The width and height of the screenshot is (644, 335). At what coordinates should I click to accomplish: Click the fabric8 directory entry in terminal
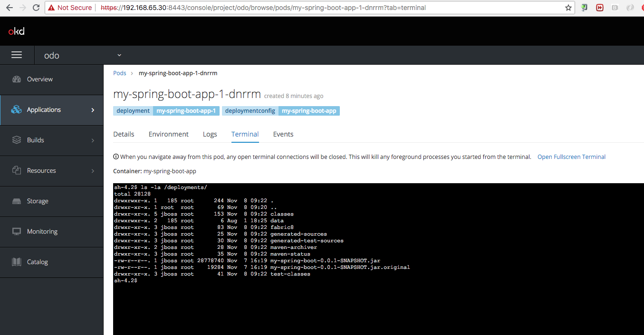click(282, 227)
